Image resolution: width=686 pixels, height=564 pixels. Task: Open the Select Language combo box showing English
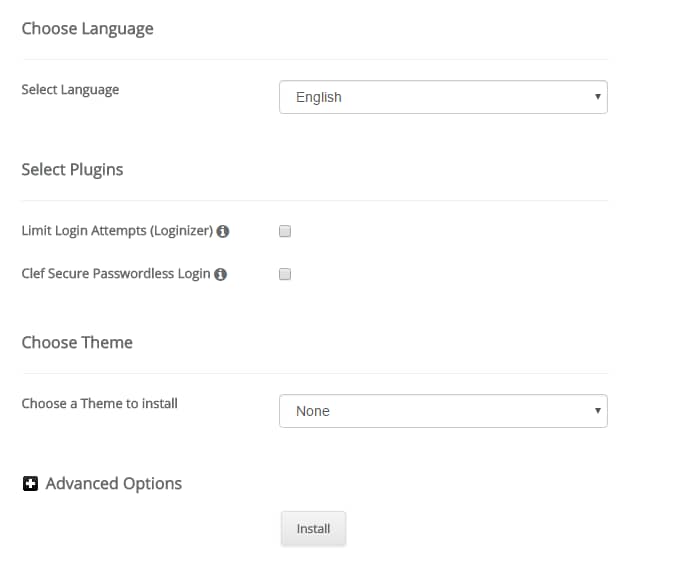pyautogui.click(x=443, y=97)
